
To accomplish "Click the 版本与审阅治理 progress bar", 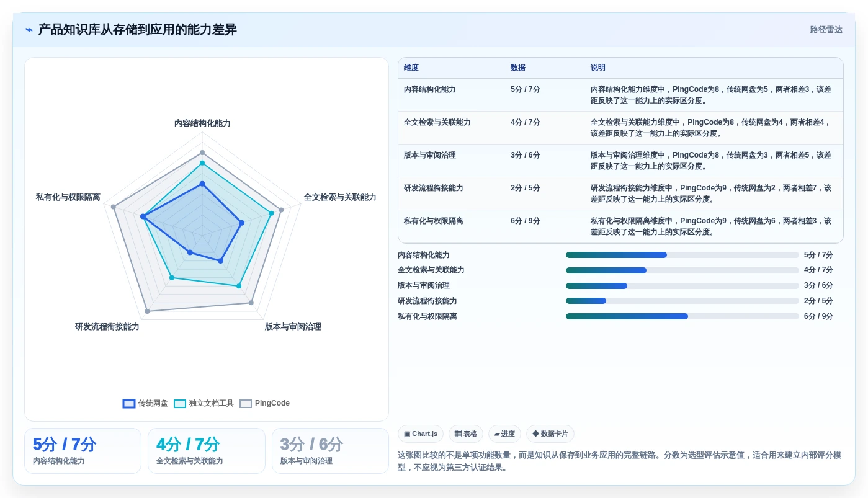I will [682, 286].
